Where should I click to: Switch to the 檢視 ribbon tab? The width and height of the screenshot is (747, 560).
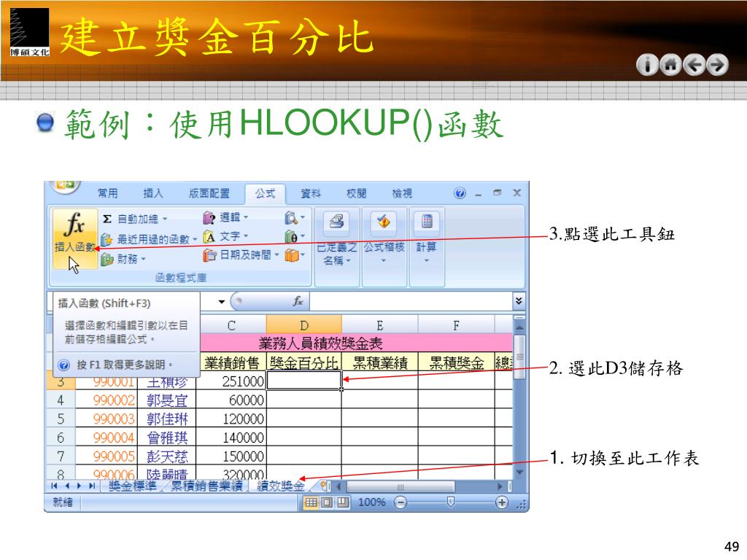[x=402, y=193]
